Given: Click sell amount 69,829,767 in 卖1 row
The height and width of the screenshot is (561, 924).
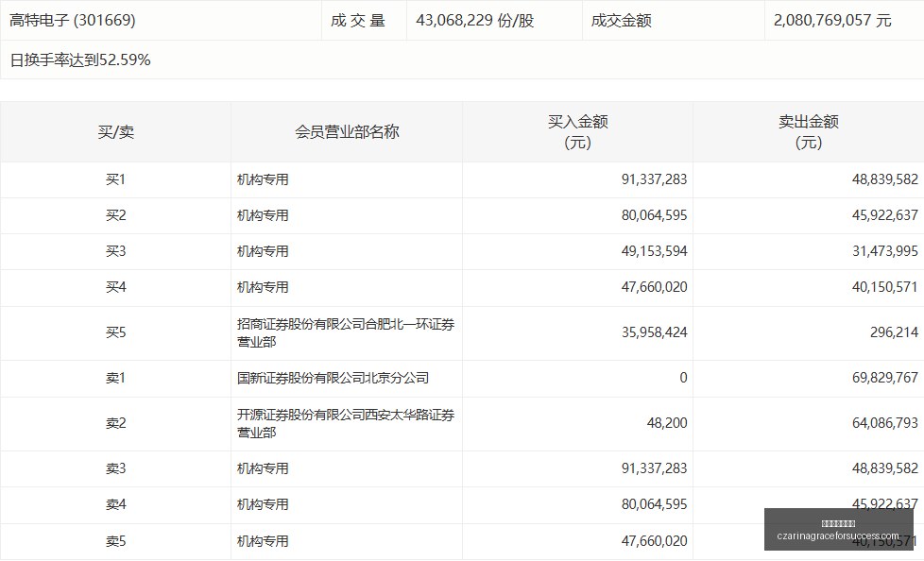Looking at the screenshot, I should point(885,378).
